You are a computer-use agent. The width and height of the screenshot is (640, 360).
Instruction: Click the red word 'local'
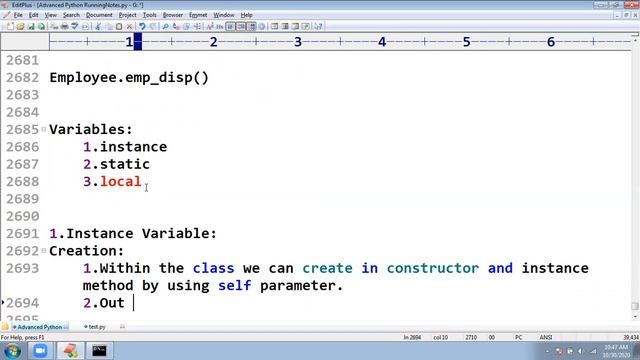pos(120,181)
